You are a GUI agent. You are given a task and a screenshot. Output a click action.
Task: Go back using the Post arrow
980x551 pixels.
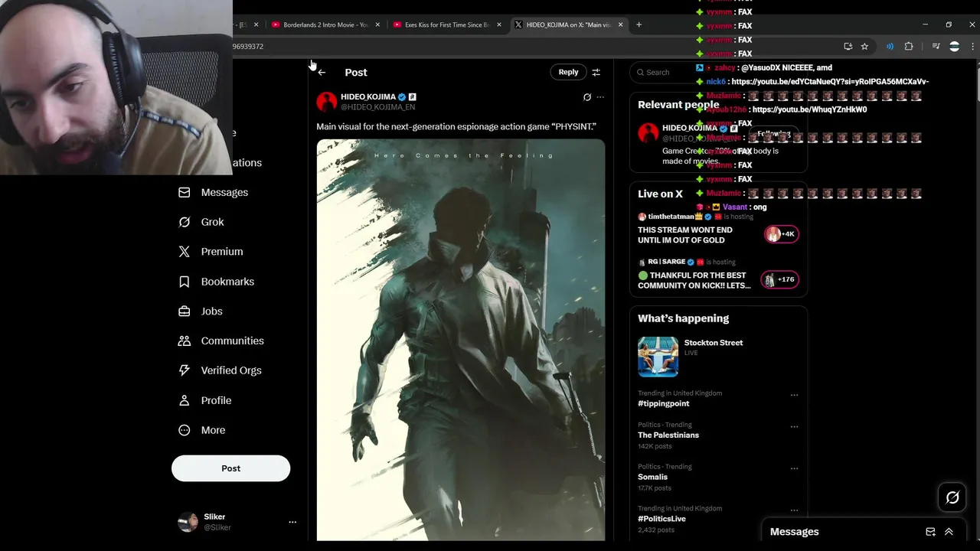322,72
